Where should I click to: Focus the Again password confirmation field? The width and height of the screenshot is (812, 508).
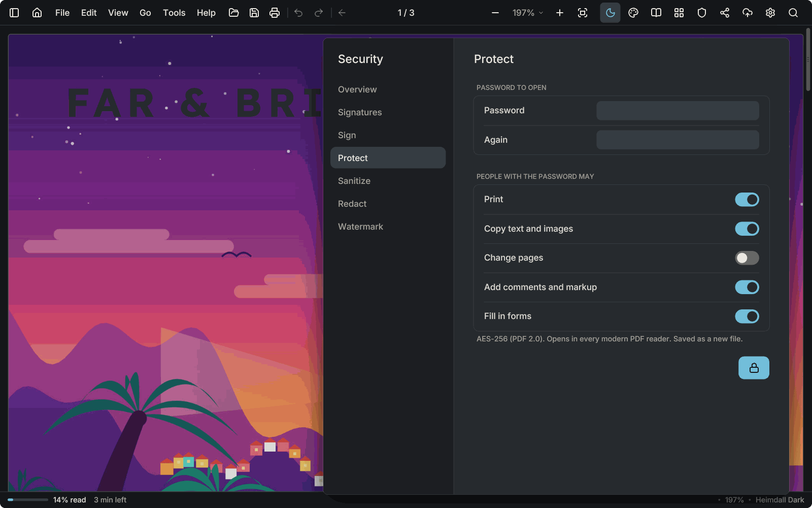coord(678,140)
